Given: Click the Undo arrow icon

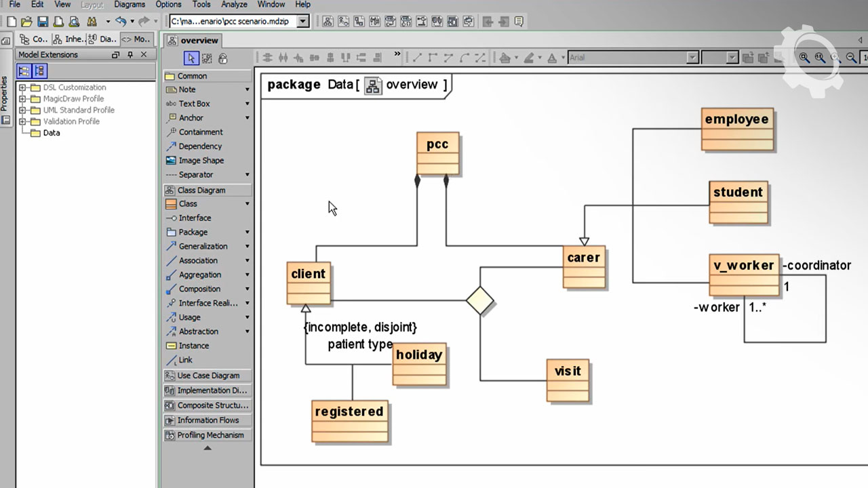Looking at the screenshot, I should (x=121, y=22).
